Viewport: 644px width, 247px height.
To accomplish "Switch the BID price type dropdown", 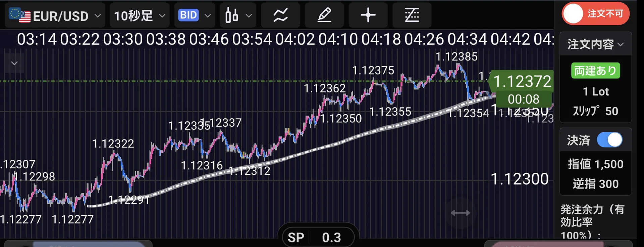I will [195, 15].
